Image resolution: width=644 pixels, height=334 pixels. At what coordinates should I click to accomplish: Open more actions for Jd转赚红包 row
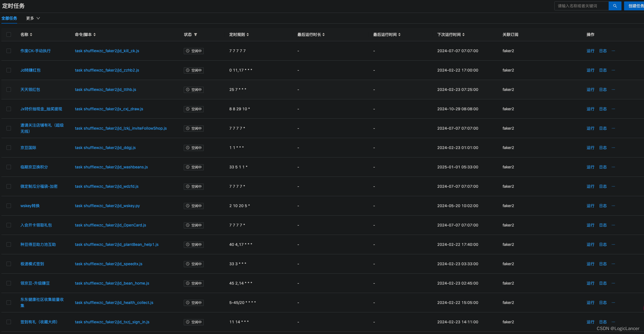613,70
